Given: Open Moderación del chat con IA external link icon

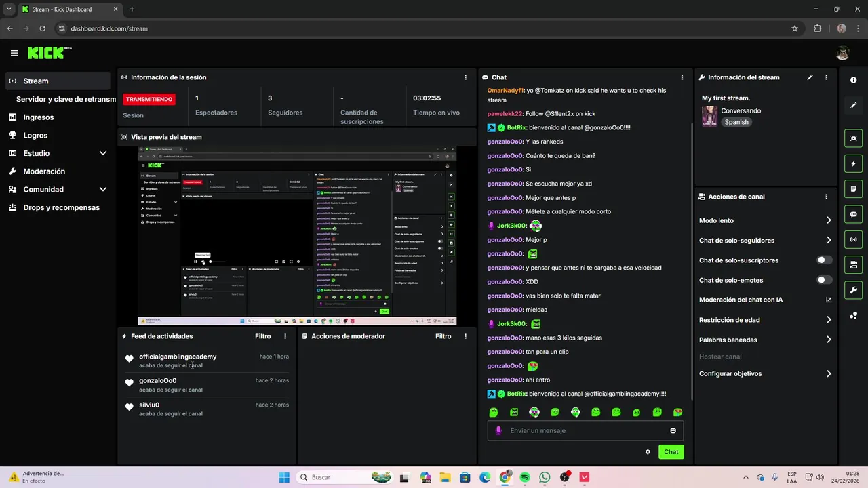Looking at the screenshot, I should pyautogui.click(x=829, y=300).
